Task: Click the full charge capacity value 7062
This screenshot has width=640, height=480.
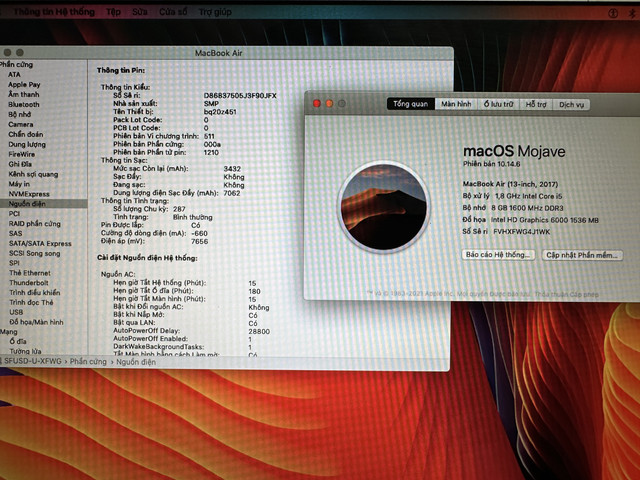Action: [x=232, y=193]
